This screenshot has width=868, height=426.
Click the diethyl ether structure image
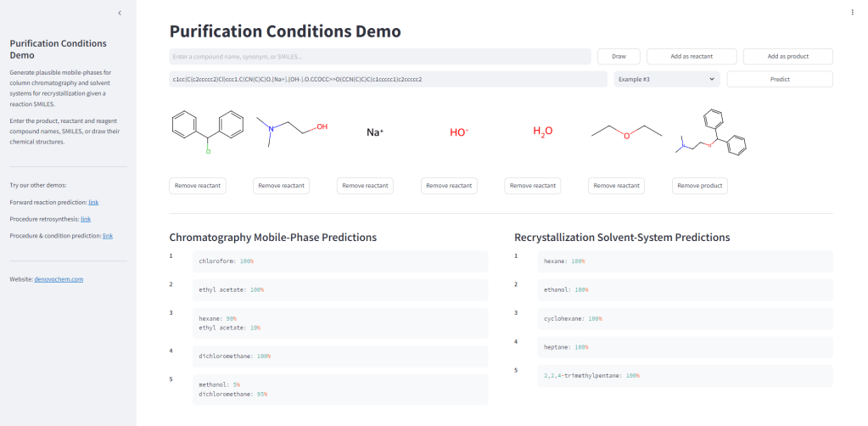pyautogui.click(x=625, y=132)
